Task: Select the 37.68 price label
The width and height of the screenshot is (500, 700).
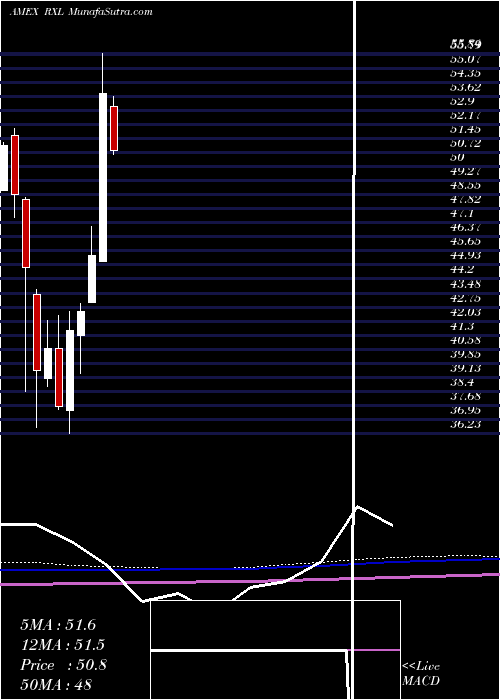Action: (x=465, y=396)
